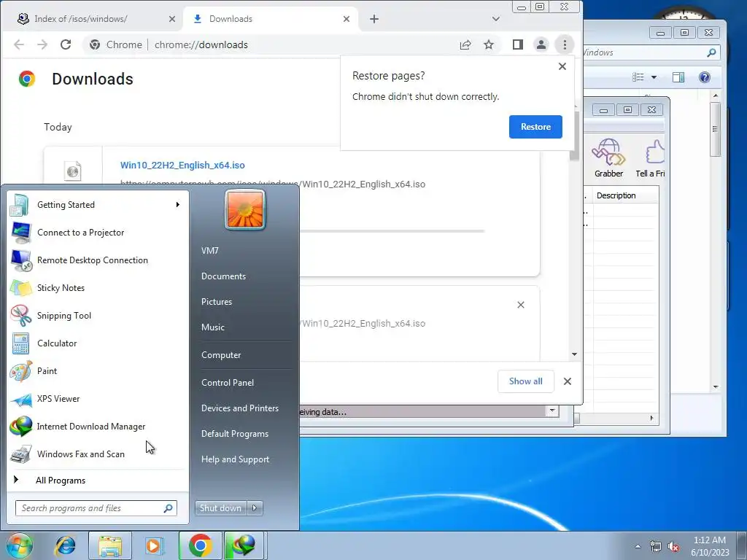The width and height of the screenshot is (747, 560).
Task: Expand the Getting Started submenu arrow
Action: click(178, 205)
